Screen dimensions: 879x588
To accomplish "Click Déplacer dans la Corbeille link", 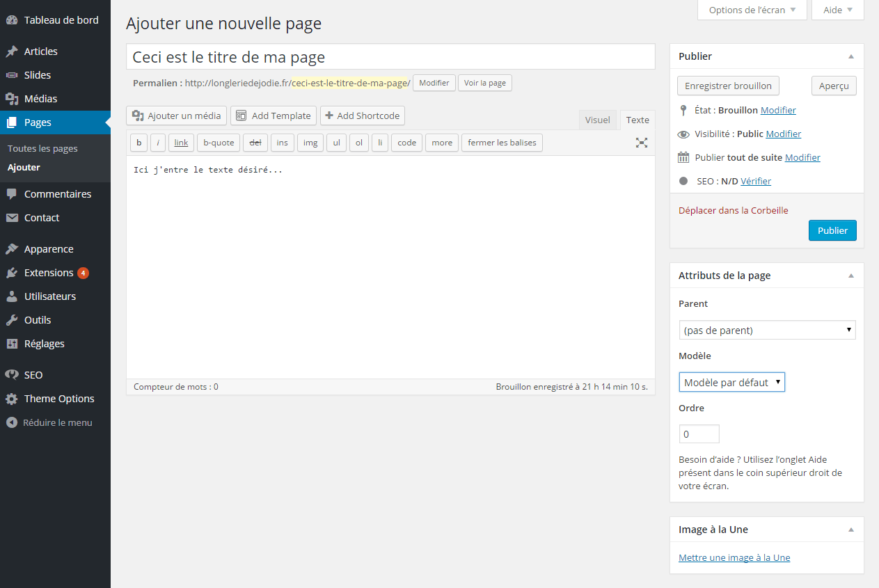I will pyautogui.click(x=733, y=210).
